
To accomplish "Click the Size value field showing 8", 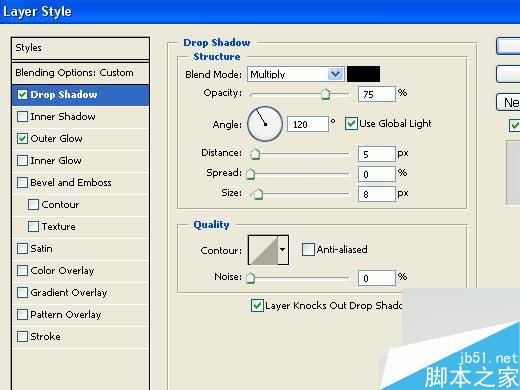I will click(377, 194).
